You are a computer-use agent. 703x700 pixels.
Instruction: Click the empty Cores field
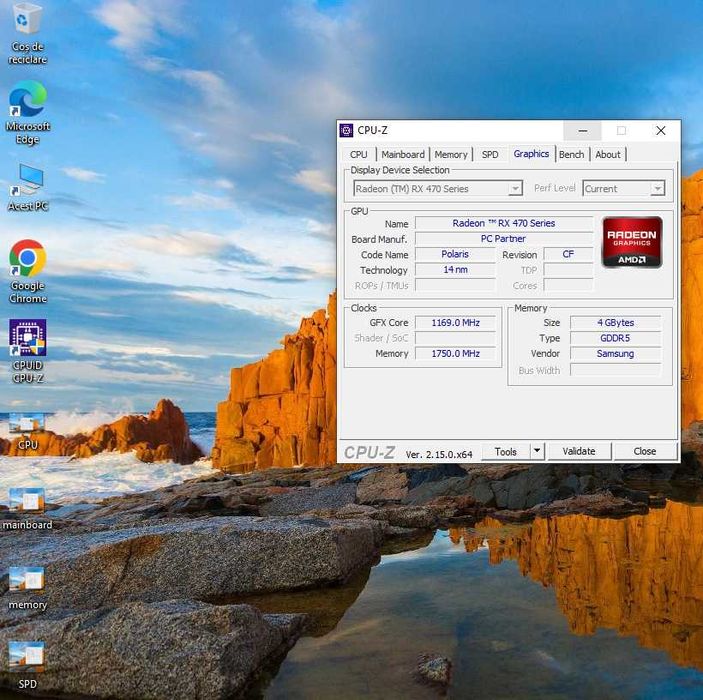pyautogui.click(x=568, y=285)
